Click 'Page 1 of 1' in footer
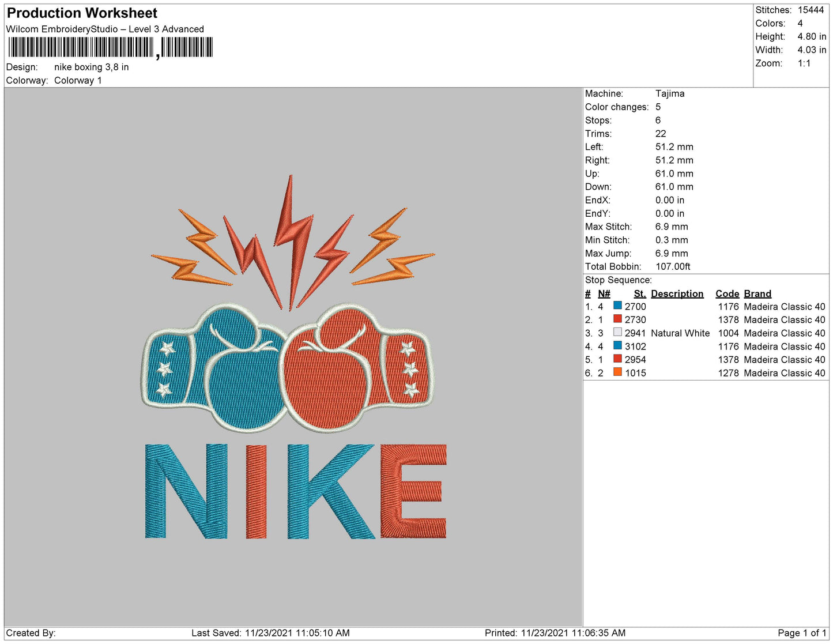The height and width of the screenshot is (644, 833). pos(802,632)
